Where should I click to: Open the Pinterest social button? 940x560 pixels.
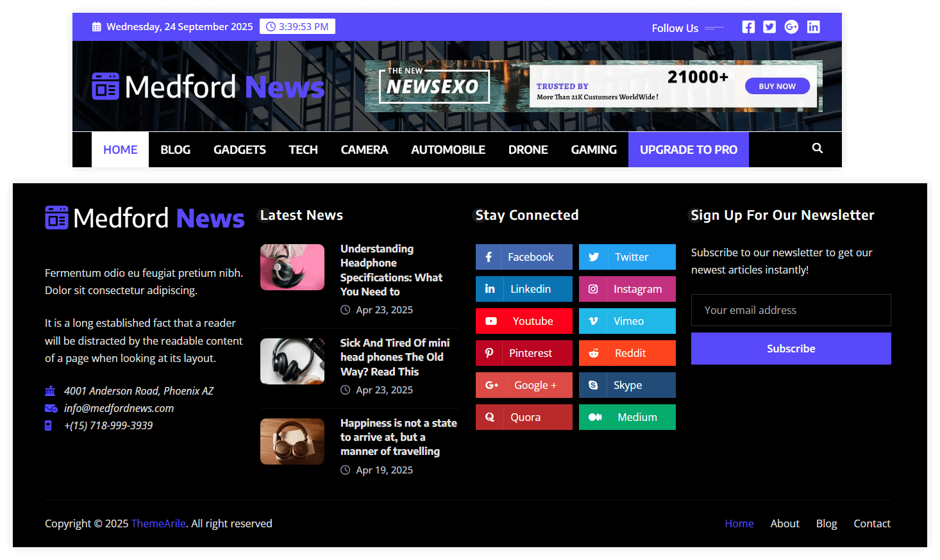point(524,353)
